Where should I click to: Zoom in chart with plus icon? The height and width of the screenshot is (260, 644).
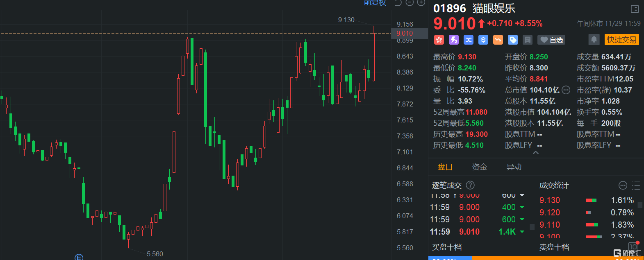click(x=421, y=3)
